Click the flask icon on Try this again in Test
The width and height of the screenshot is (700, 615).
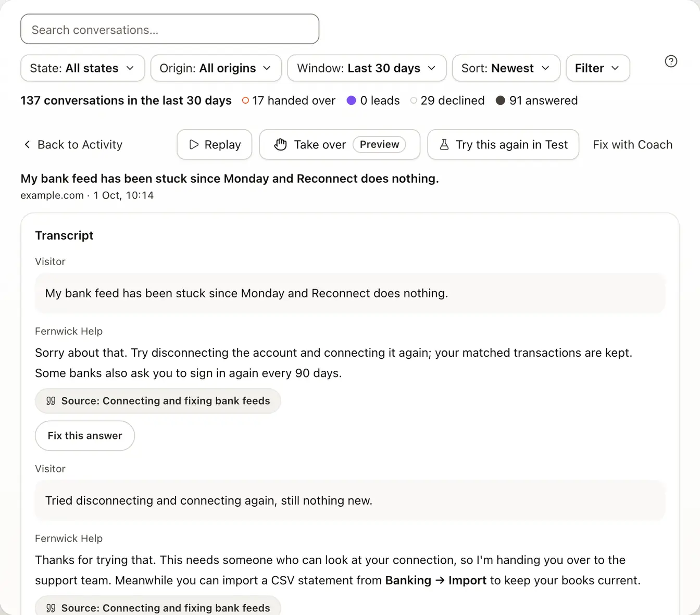click(444, 144)
